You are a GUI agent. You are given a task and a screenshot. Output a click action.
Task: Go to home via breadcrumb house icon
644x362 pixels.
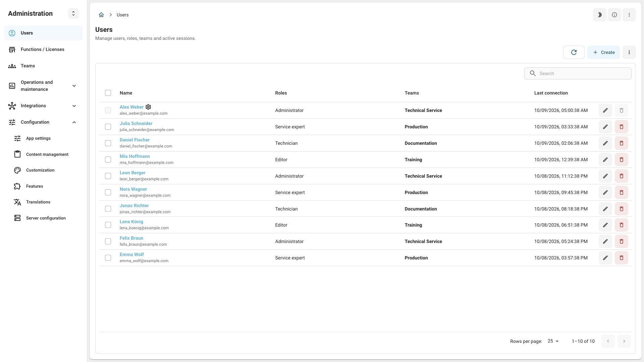click(101, 15)
